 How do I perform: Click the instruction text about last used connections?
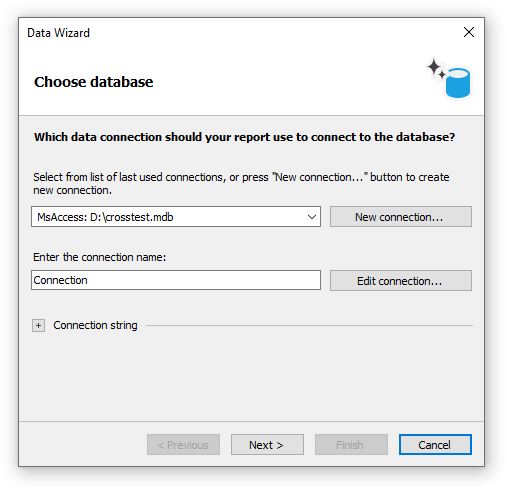pyautogui.click(x=241, y=183)
